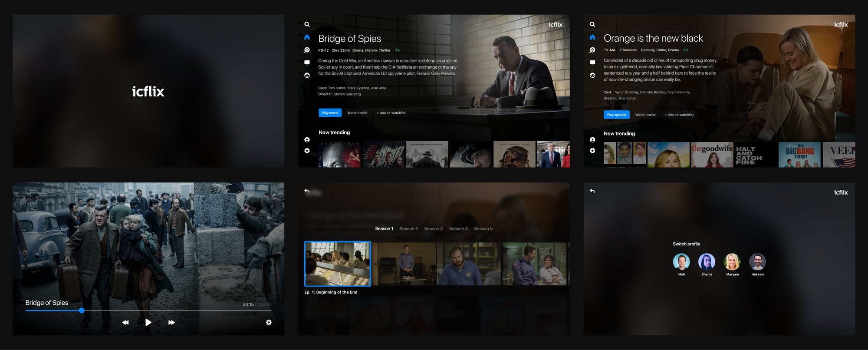Open Halt and Catch Fire trending poster
This screenshot has width=868, height=350.
(756, 155)
